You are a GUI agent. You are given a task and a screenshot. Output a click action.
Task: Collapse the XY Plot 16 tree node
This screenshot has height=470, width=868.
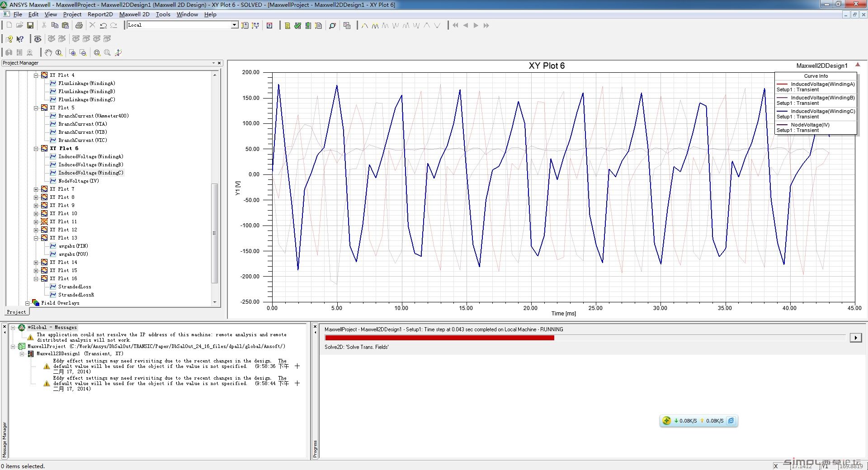[x=36, y=279]
